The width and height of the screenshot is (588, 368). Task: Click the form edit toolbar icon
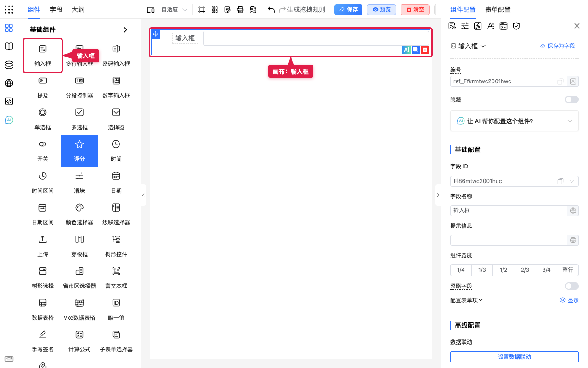coord(227,10)
